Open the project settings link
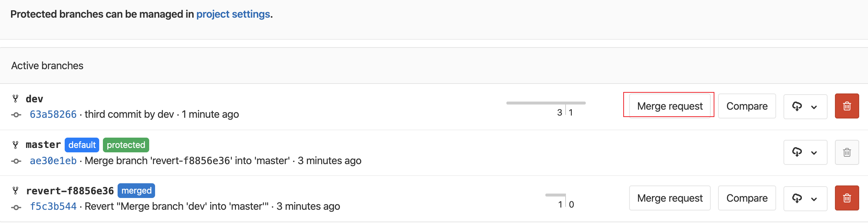868x223 pixels. pos(233,14)
